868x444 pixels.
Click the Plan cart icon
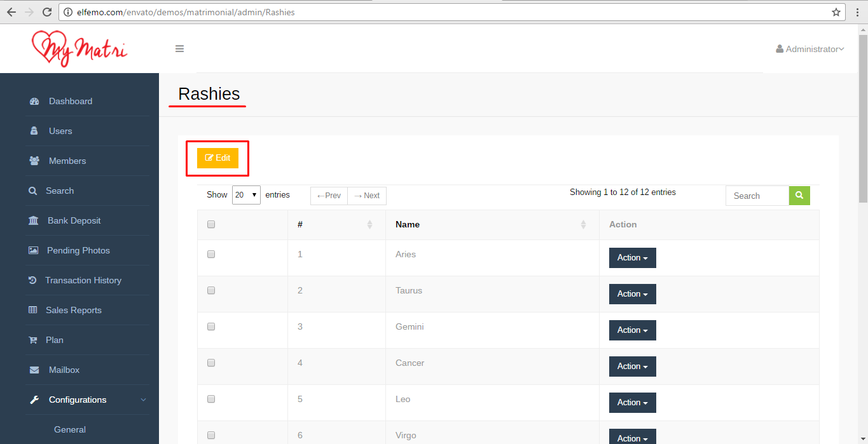(x=33, y=340)
